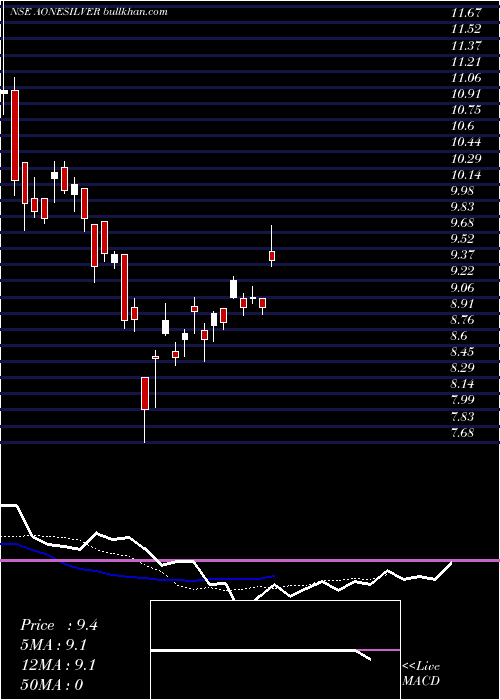This screenshot has width=500, height=700.
Task: Click the 9.83 price axis label
Action: pos(463,207)
